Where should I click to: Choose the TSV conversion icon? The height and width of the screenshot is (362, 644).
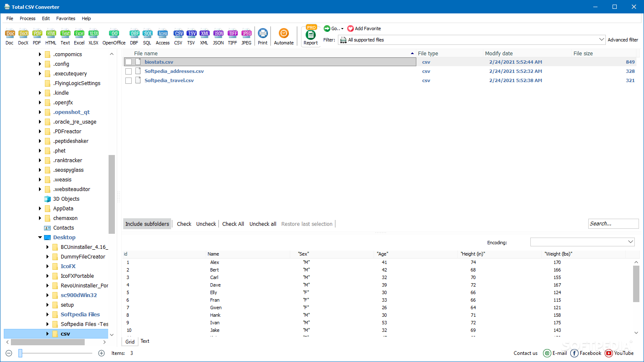click(x=191, y=37)
